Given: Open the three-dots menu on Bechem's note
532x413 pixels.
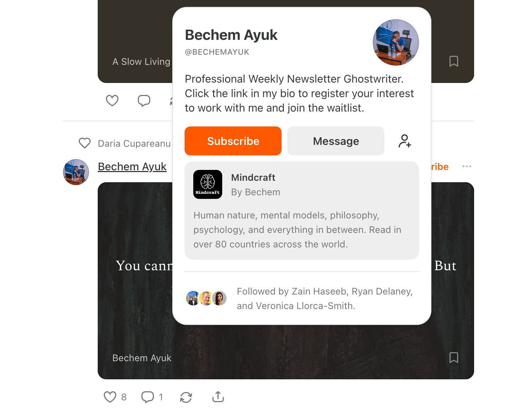Looking at the screenshot, I should coord(467,166).
